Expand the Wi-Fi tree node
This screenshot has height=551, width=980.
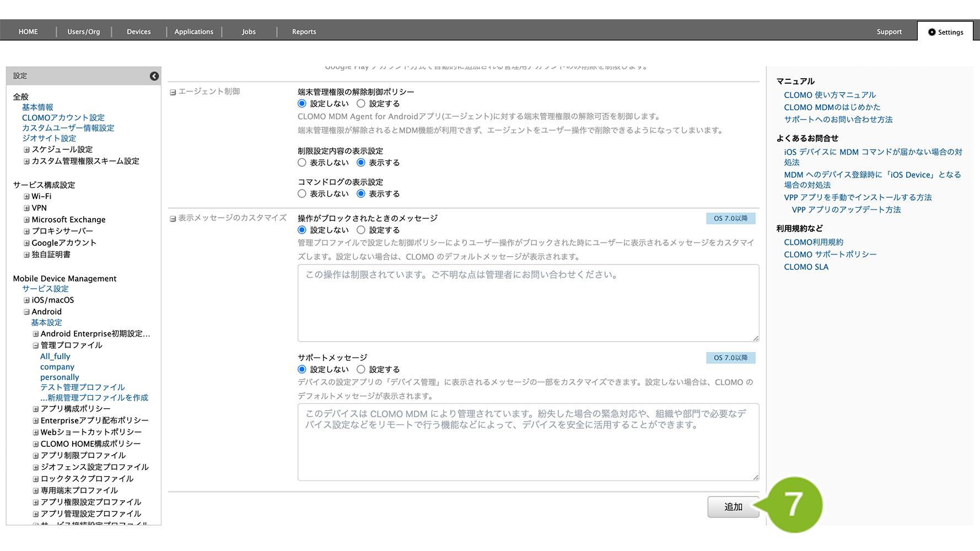tap(26, 197)
